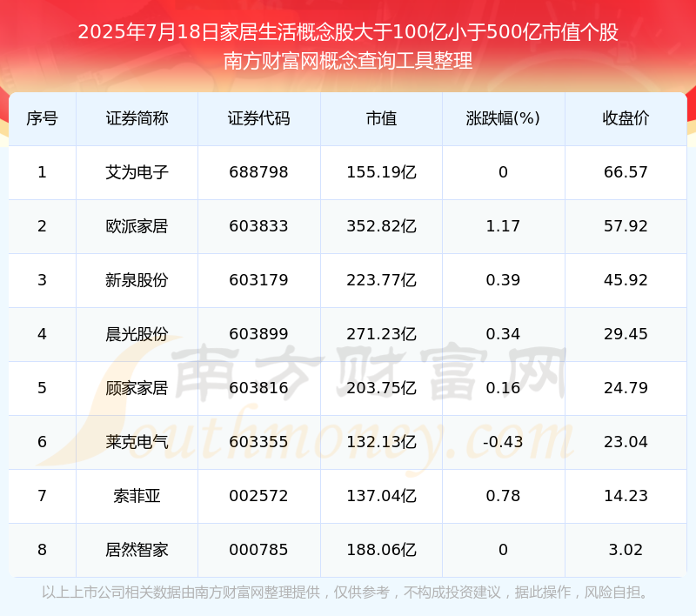Click market value 137.04亿
The height and width of the screenshot is (616, 696).
pyautogui.click(x=381, y=496)
